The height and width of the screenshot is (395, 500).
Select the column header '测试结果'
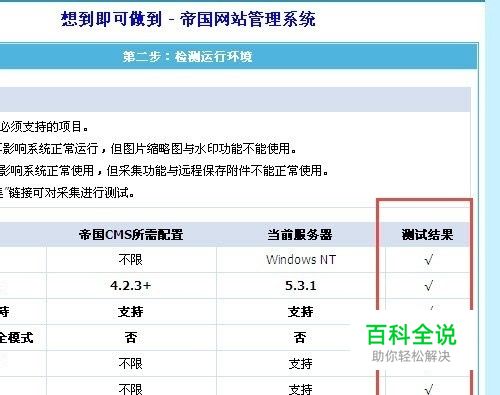pyautogui.click(x=428, y=235)
